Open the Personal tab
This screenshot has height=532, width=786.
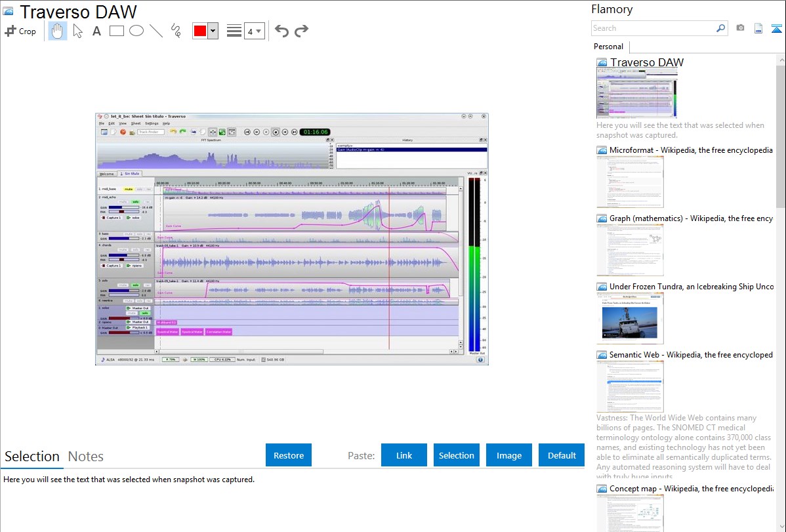608,47
